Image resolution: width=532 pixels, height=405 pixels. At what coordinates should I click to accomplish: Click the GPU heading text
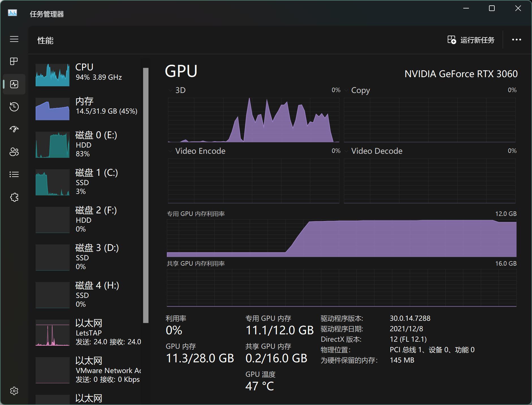coord(181,71)
